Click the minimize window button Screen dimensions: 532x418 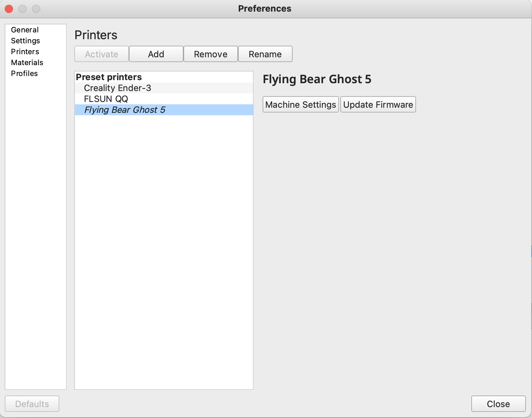pyautogui.click(x=23, y=9)
